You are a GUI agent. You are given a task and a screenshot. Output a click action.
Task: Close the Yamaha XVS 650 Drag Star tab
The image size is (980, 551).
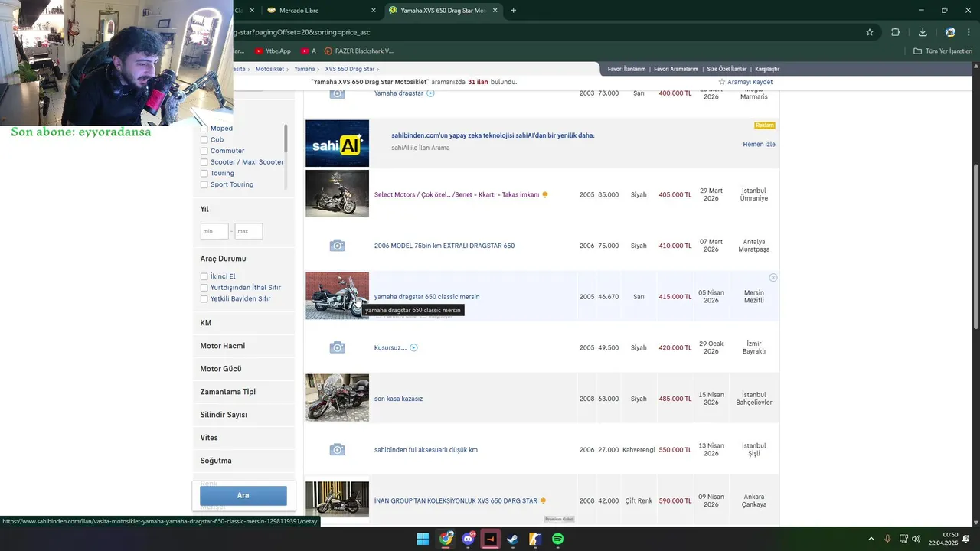tap(496, 11)
